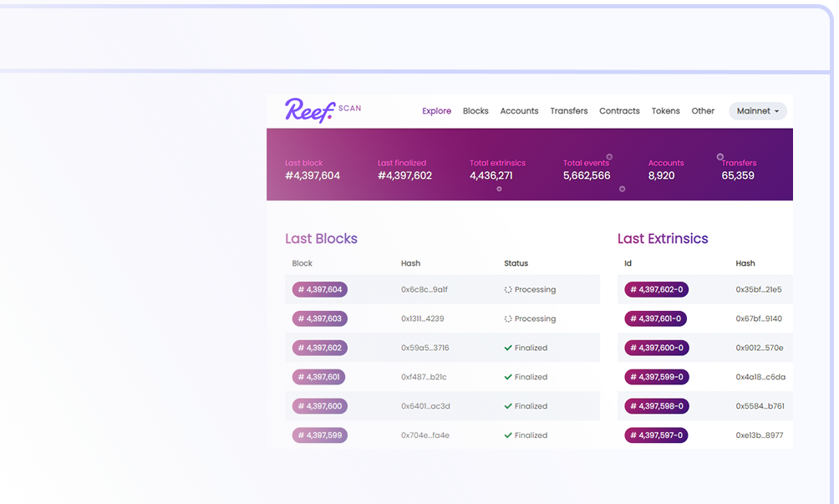Open the Transfers navigation link
Screen dimensions: 839x504
tap(569, 111)
